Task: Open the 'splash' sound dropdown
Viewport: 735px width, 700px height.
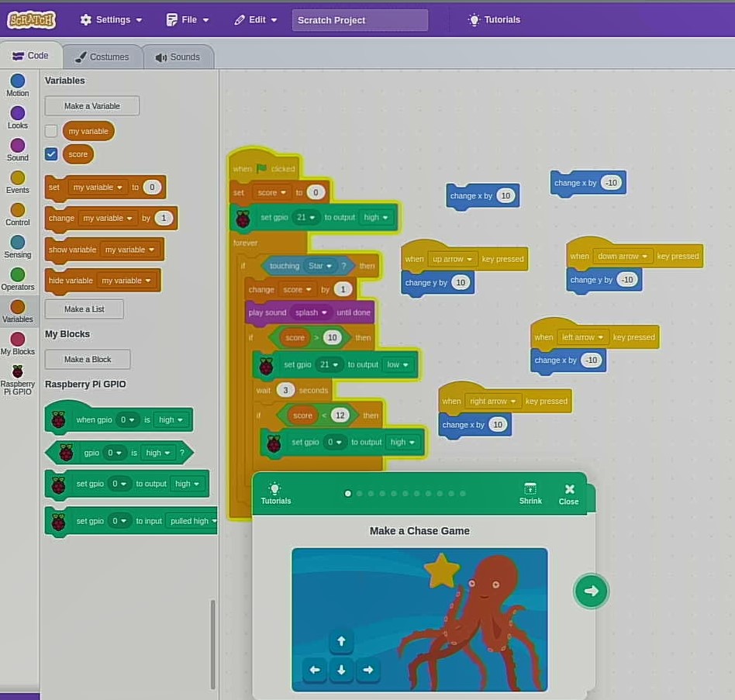Action: [x=311, y=312]
